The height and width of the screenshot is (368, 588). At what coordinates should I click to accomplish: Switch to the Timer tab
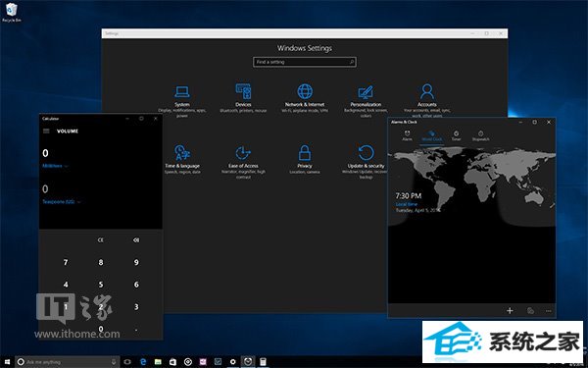coord(456,135)
